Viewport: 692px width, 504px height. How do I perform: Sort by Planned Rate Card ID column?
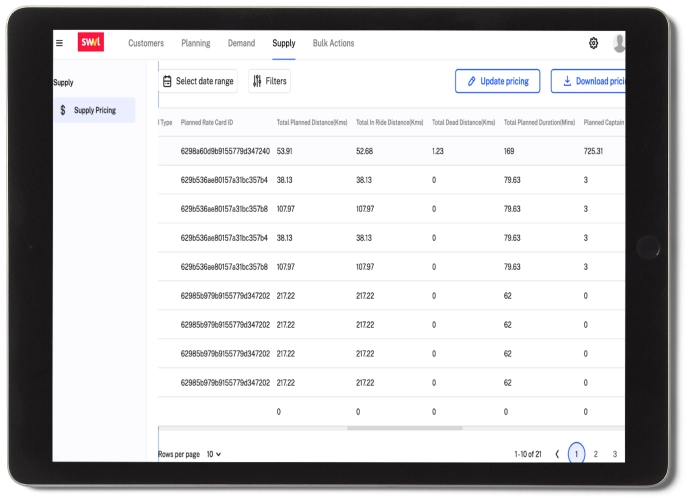pyautogui.click(x=207, y=123)
